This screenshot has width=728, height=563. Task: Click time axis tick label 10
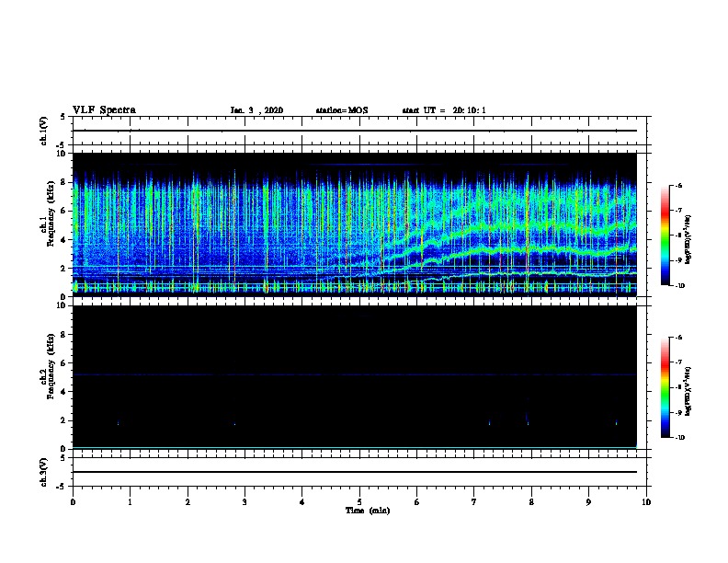coord(646,502)
